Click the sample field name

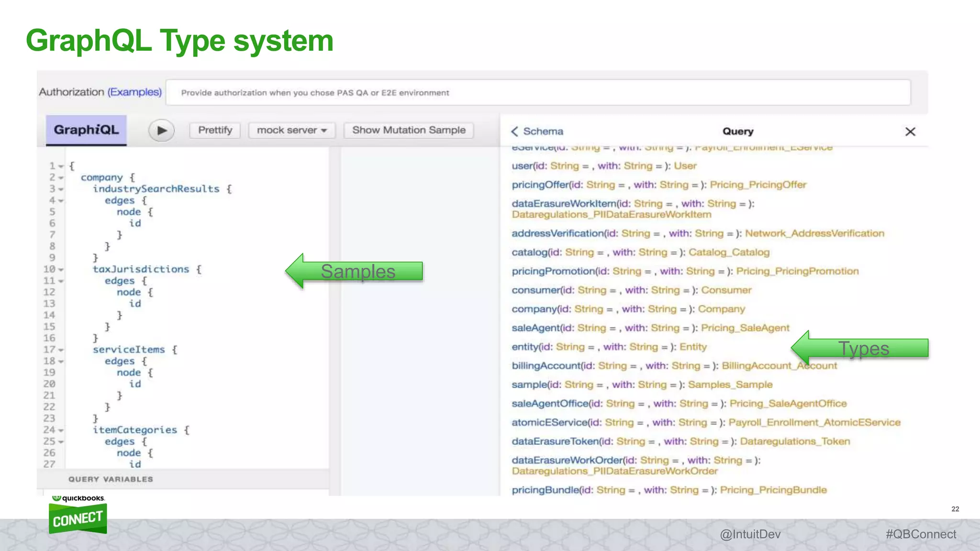pyautogui.click(x=529, y=385)
